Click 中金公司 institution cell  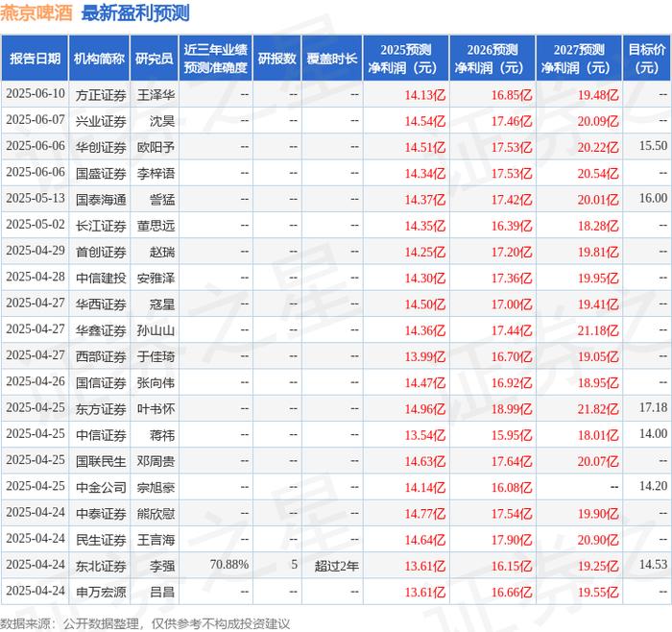pyautogui.click(x=101, y=487)
